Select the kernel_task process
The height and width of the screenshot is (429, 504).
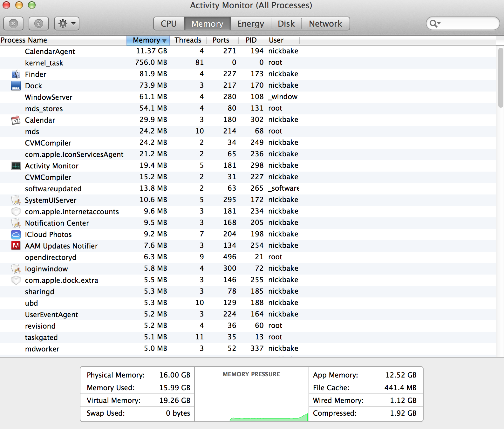click(248, 63)
